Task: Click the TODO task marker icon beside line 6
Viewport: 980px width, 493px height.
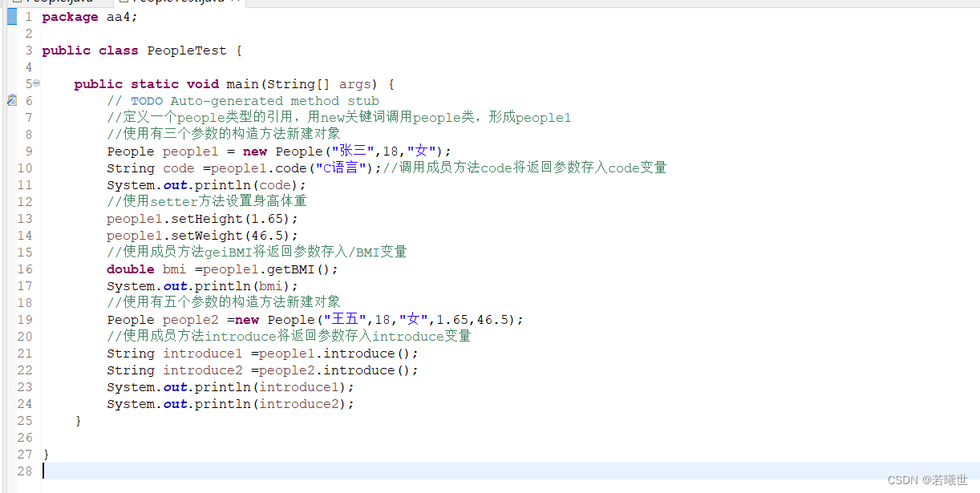Action: point(11,100)
